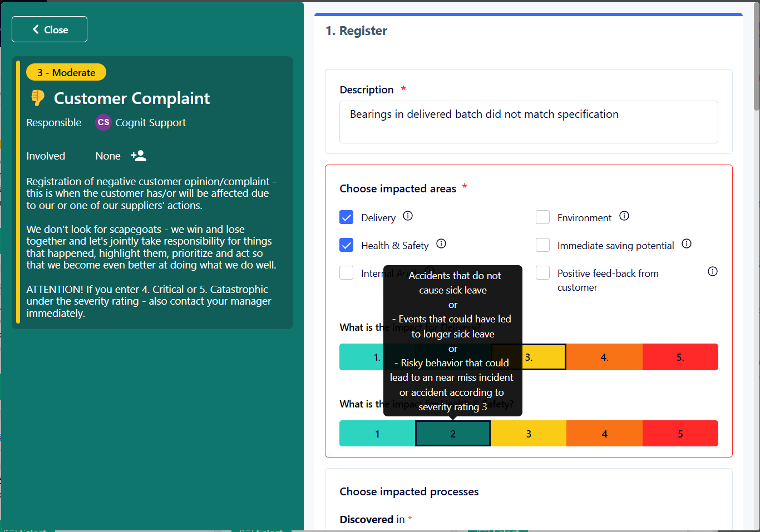Click the info icon beside Health & Safety
760x532 pixels.
pos(441,243)
